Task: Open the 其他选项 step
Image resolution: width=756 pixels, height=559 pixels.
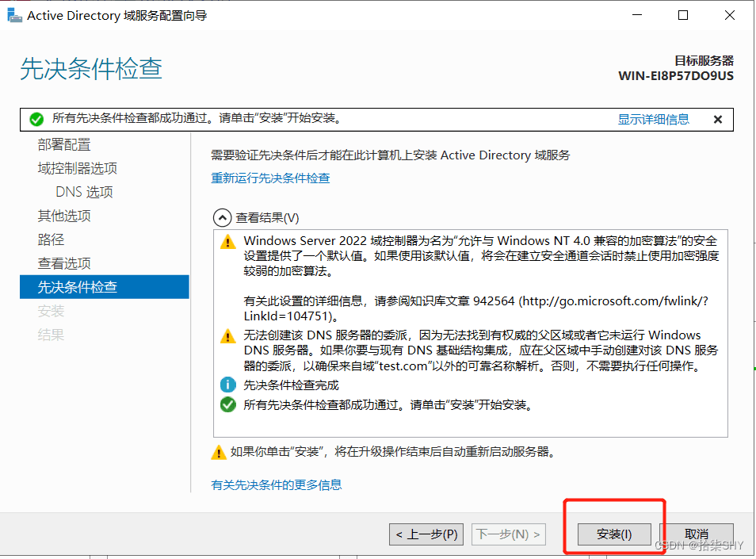Action: pyautogui.click(x=64, y=216)
